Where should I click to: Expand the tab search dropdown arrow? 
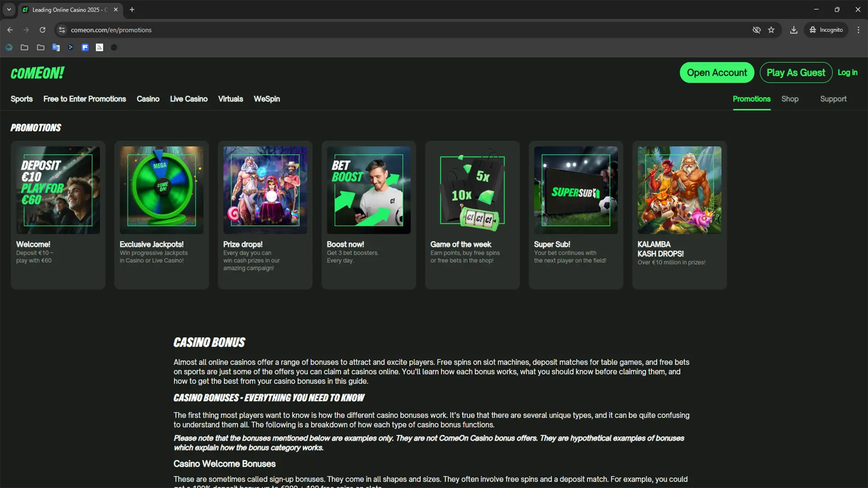9,9
